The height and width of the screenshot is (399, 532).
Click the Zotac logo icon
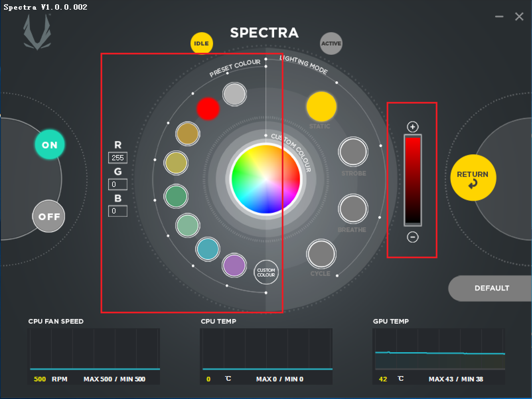[x=37, y=32]
